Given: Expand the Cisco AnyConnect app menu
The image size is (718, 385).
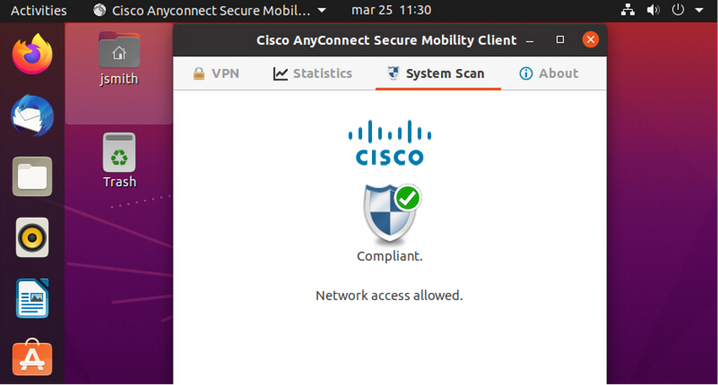Looking at the screenshot, I should click(209, 10).
